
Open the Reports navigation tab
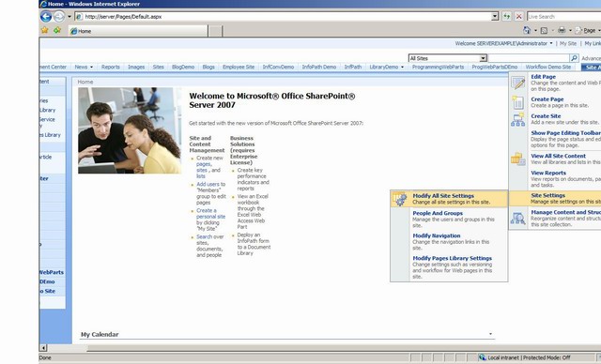tap(111, 67)
